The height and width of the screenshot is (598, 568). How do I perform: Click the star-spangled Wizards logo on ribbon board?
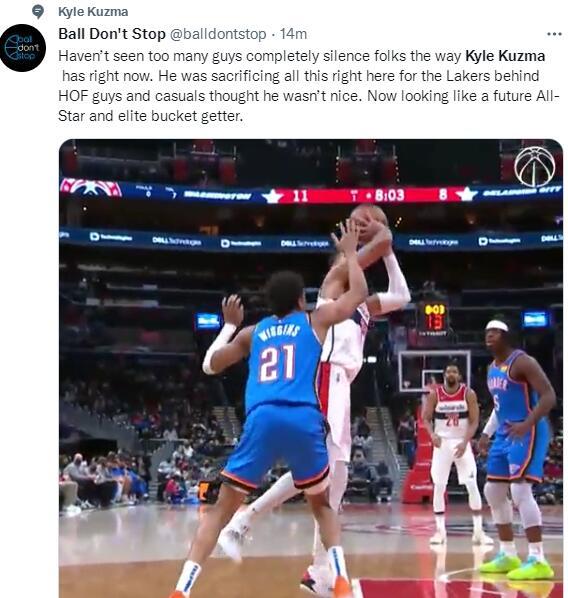pyautogui.click(x=90, y=188)
